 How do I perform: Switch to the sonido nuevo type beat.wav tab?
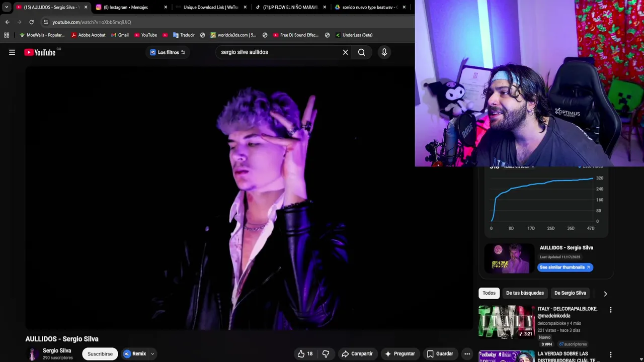point(369,7)
